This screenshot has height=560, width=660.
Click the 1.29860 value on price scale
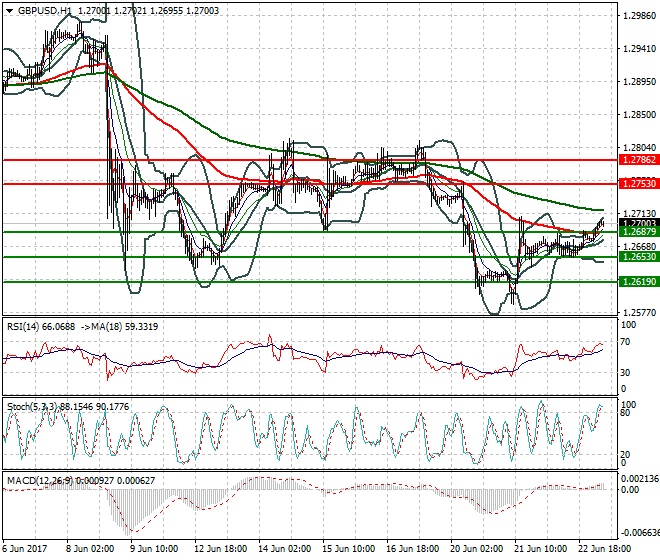click(x=636, y=16)
